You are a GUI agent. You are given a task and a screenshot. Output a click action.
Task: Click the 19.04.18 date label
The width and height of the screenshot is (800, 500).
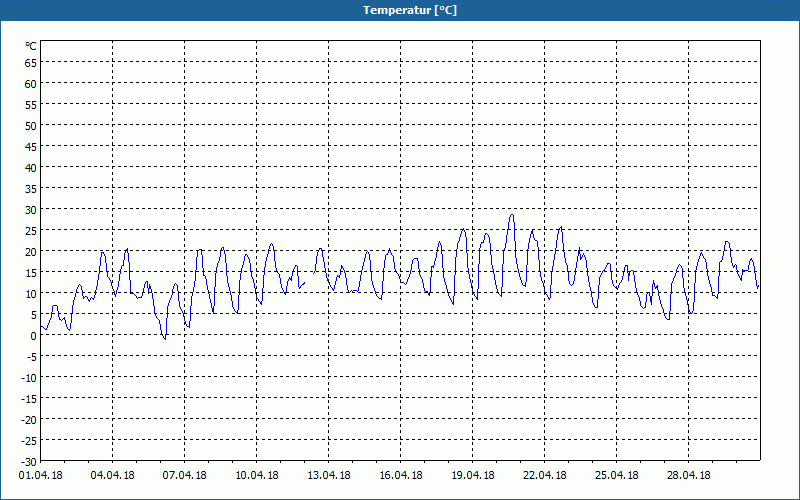click(473, 475)
